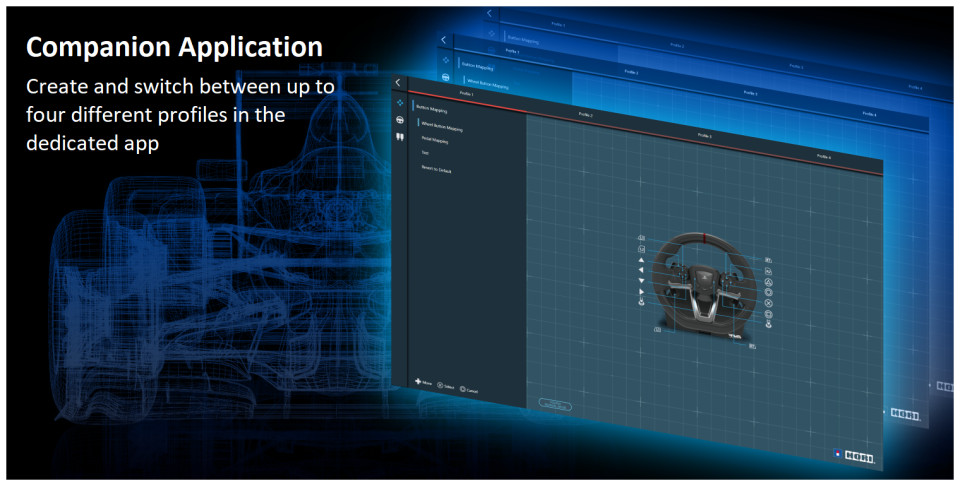Click the D-pad up arrow mapping icon
The width and height of the screenshot is (960, 486).
(x=641, y=260)
